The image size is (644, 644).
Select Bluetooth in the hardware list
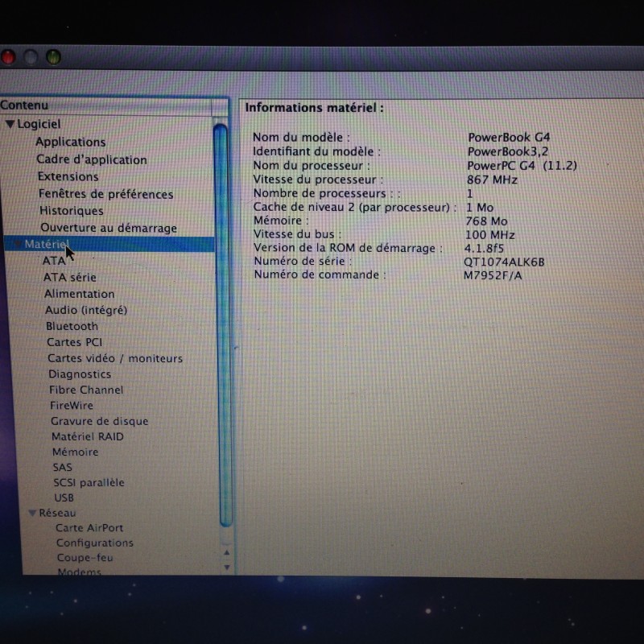(72, 326)
